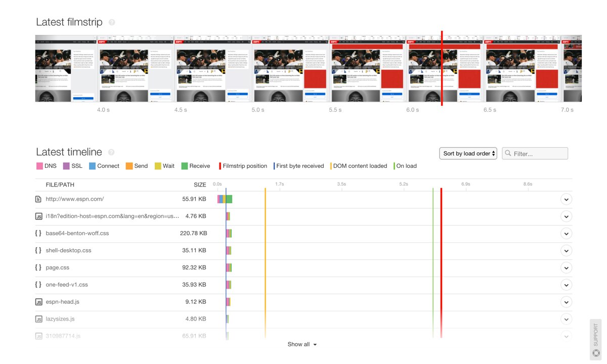Click help icon beside Latest timeline heading

pos(111,152)
